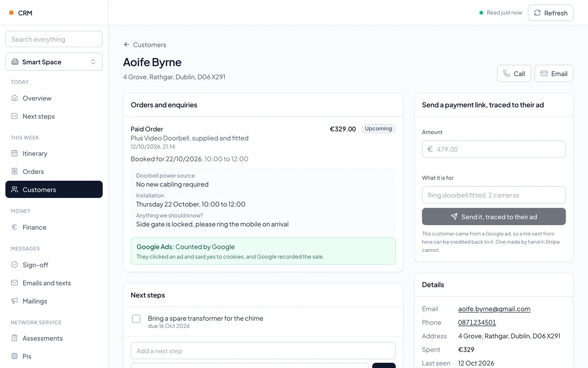Click the Finance euro icon
This screenshot has height=368, width=588.
point(15,227)
